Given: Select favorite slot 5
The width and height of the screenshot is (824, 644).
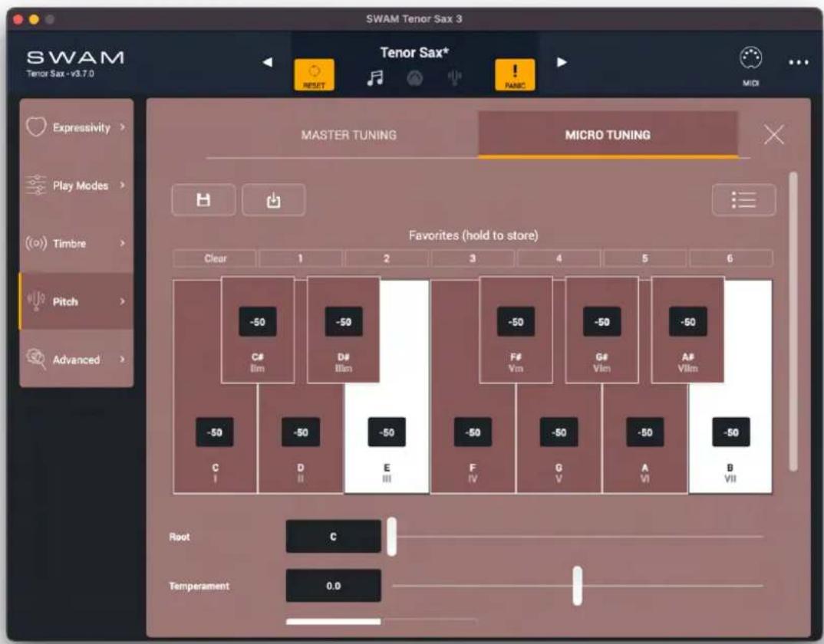Looking at the screenshot, I should [644, 258].
